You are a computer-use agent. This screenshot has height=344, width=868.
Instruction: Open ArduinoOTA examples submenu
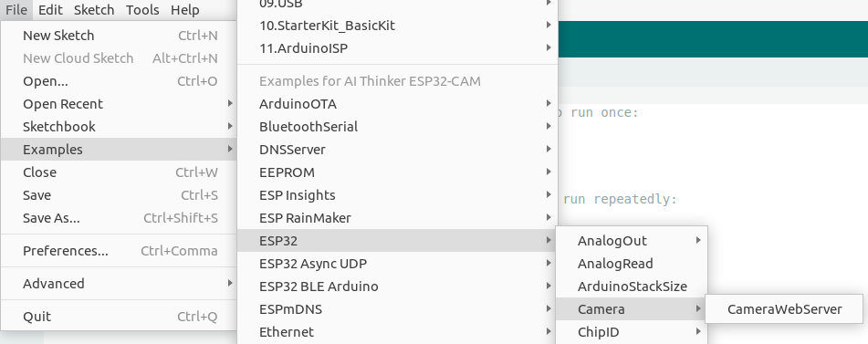click(397, 104)
